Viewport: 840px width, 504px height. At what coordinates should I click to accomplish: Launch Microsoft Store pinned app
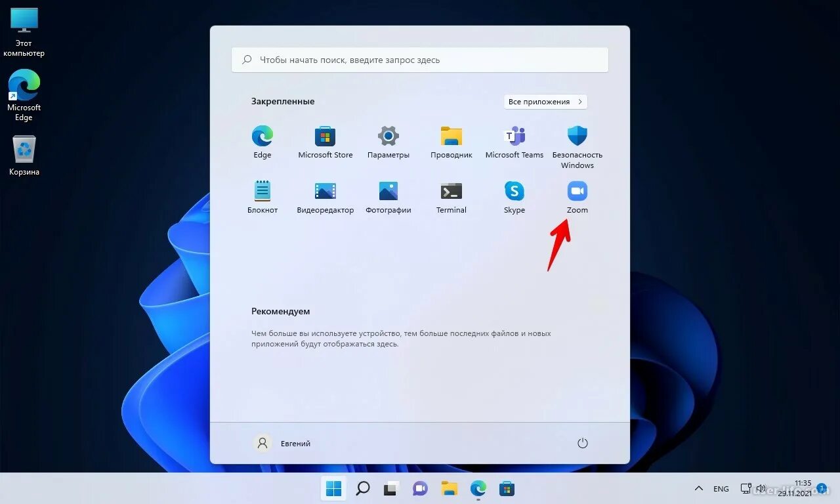point(325,142)
